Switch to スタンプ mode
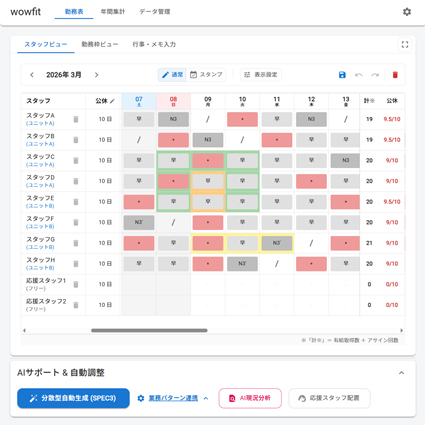This screenshot has width=425, height=425. (x=206, y=75)
